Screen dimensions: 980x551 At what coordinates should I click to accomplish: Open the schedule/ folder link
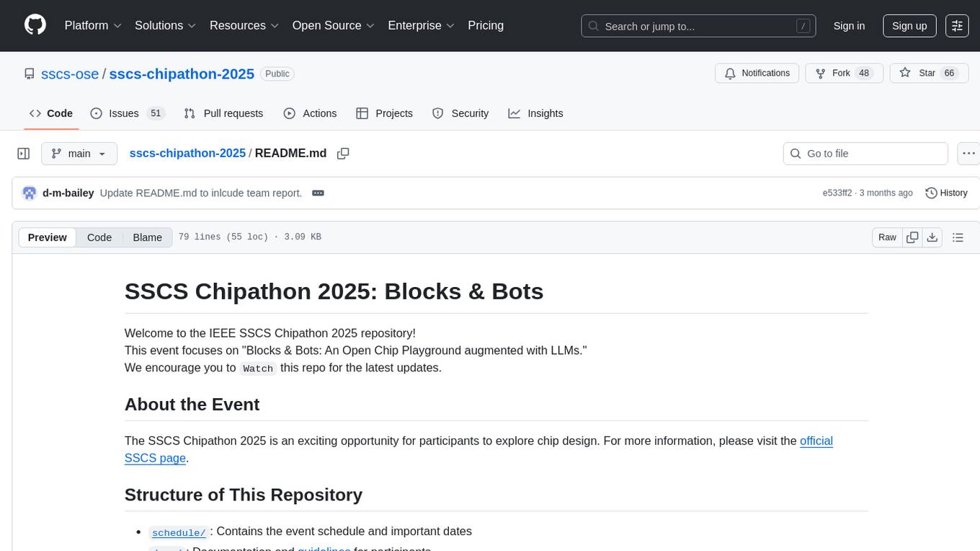[179, 532]
